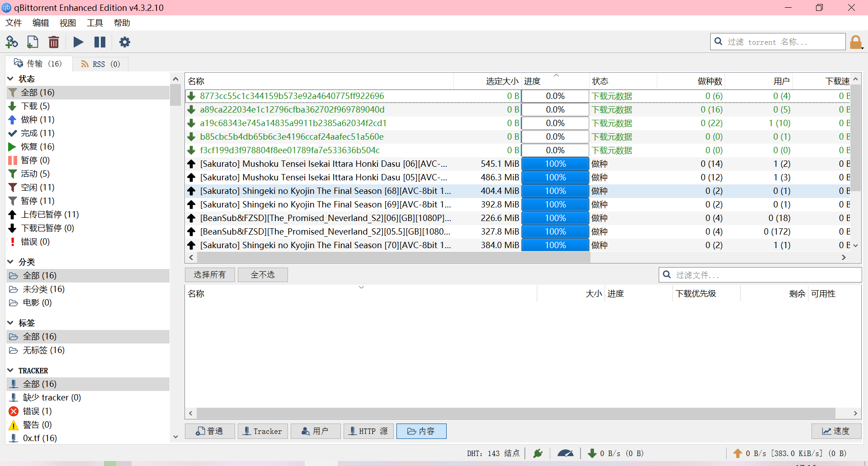Show the 速度 speed graph
Image resolution: width=868 pixels, height=466 pixels.
(x=836, y=431)
